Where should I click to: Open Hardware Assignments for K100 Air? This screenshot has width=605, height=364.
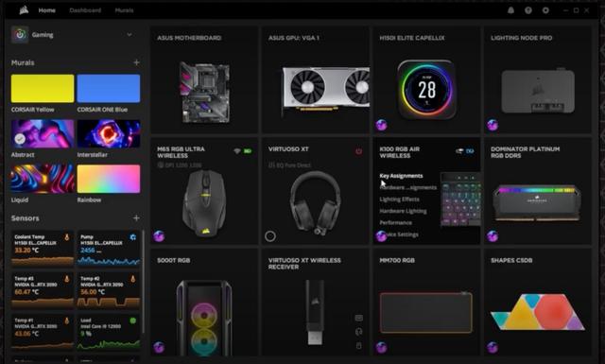tap(408, 187)
